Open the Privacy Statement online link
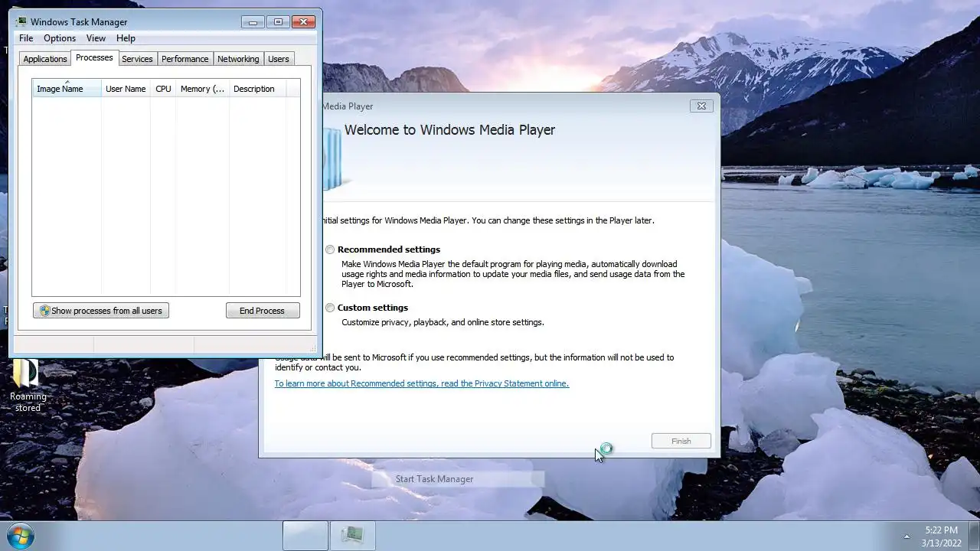The image size is (980, 551). tap(422, 383)
